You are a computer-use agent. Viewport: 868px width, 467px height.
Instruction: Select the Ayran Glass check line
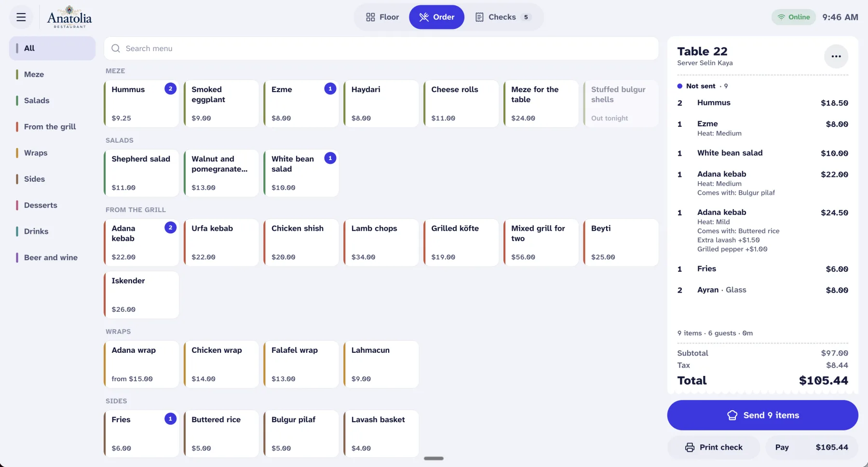[762, 290]
